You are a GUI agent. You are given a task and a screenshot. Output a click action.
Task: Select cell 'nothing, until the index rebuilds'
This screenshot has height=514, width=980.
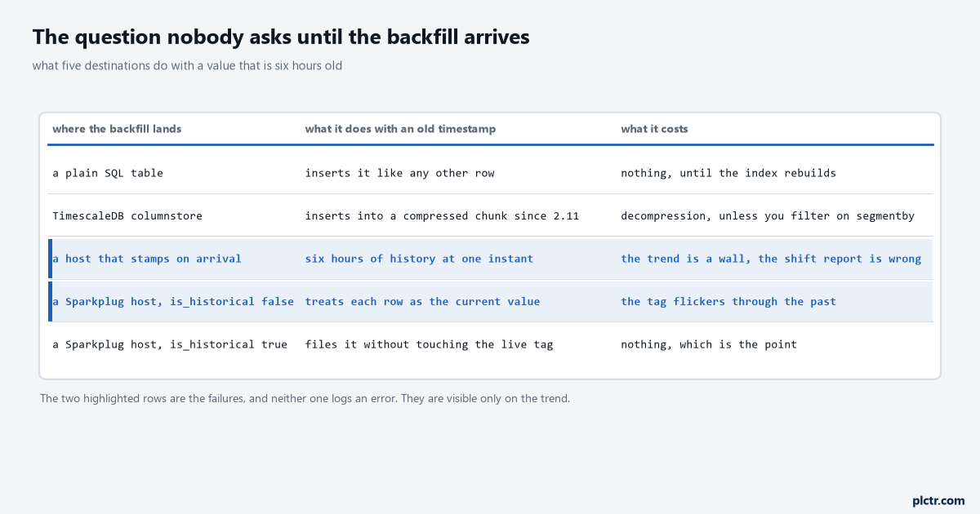pos(728,173)
